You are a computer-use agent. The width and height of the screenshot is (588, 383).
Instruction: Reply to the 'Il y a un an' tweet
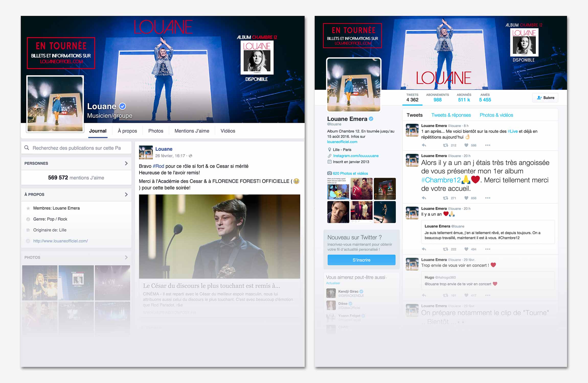(424, 249)
